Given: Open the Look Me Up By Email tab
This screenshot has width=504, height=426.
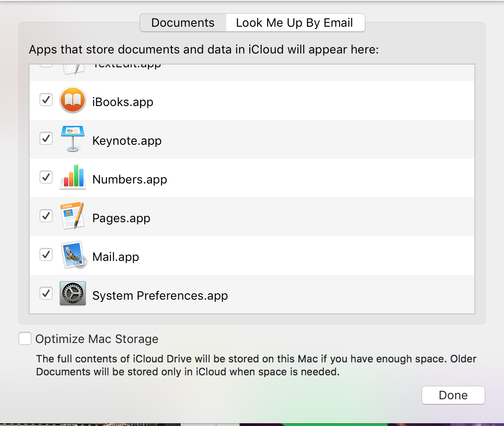Looking at the screenshot, I should tap(294, 23).
